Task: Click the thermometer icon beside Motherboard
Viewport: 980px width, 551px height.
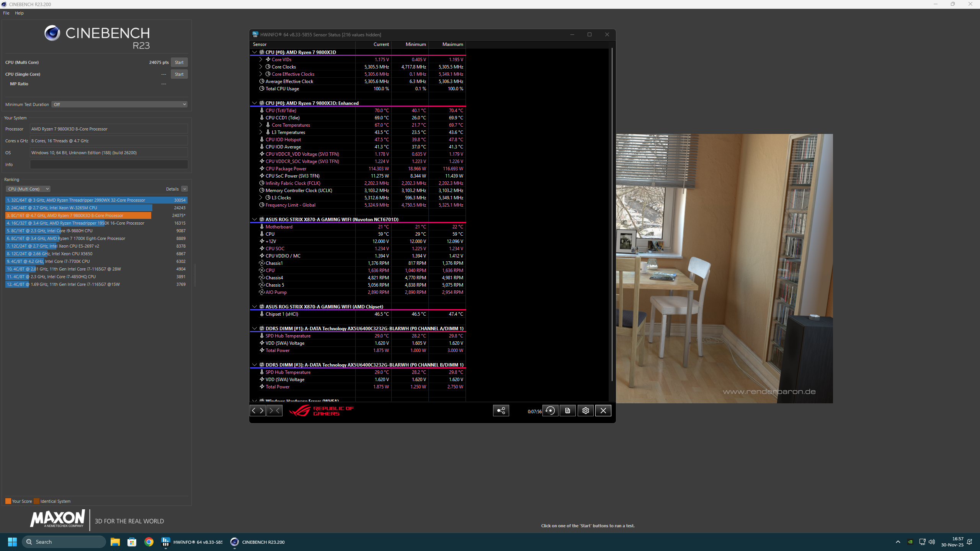Action: coord(262,227)
